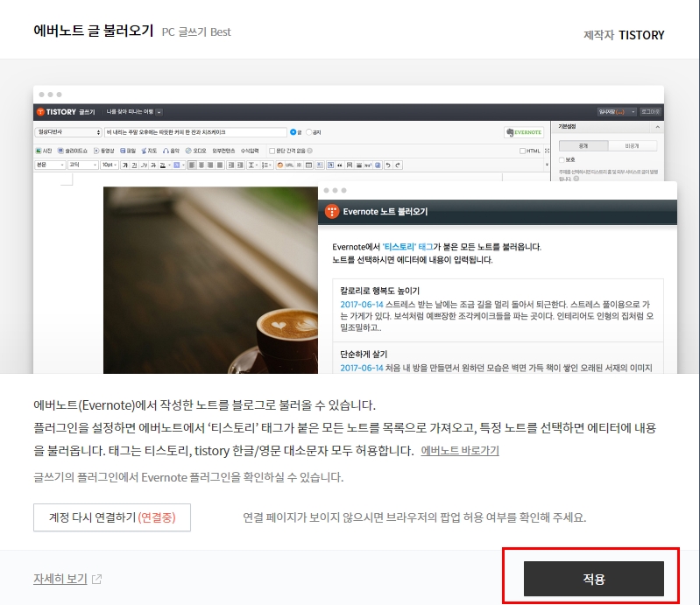
Task: Click the emoticon smiley icon in preview toolbar
Action: pos(279,165)
